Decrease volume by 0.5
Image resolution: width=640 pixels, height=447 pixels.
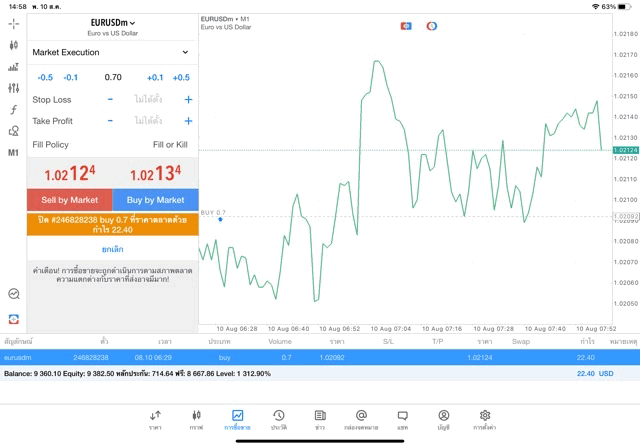coord(45,78)
